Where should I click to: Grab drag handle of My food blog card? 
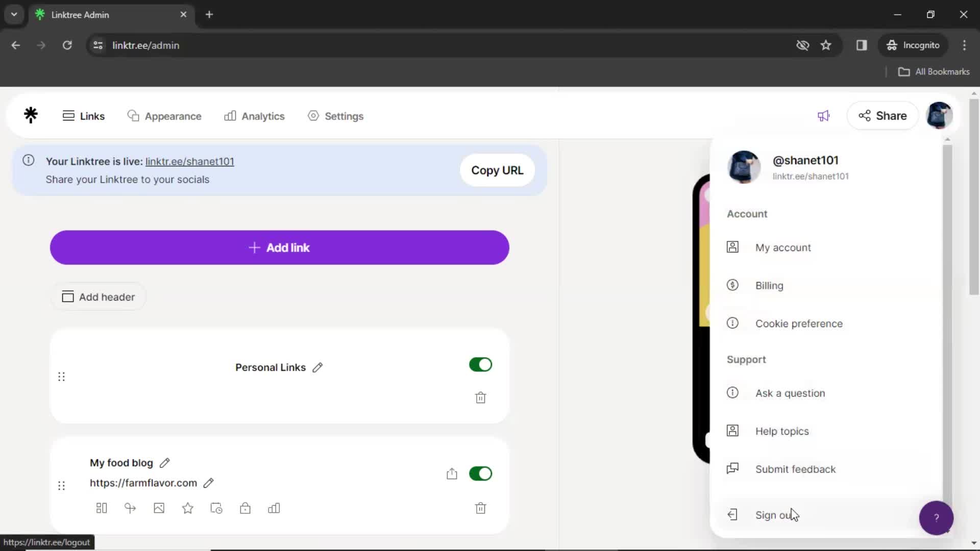coord(61,486)
